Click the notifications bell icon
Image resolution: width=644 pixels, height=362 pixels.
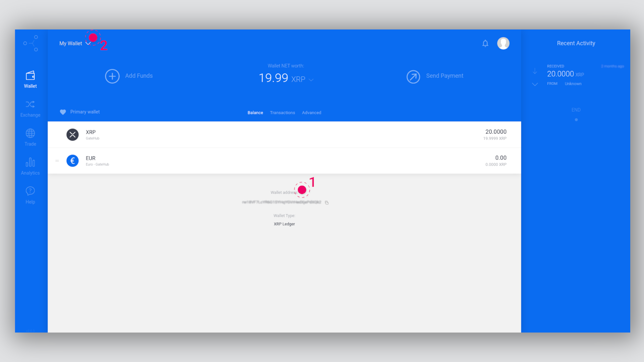click(485, 43)
